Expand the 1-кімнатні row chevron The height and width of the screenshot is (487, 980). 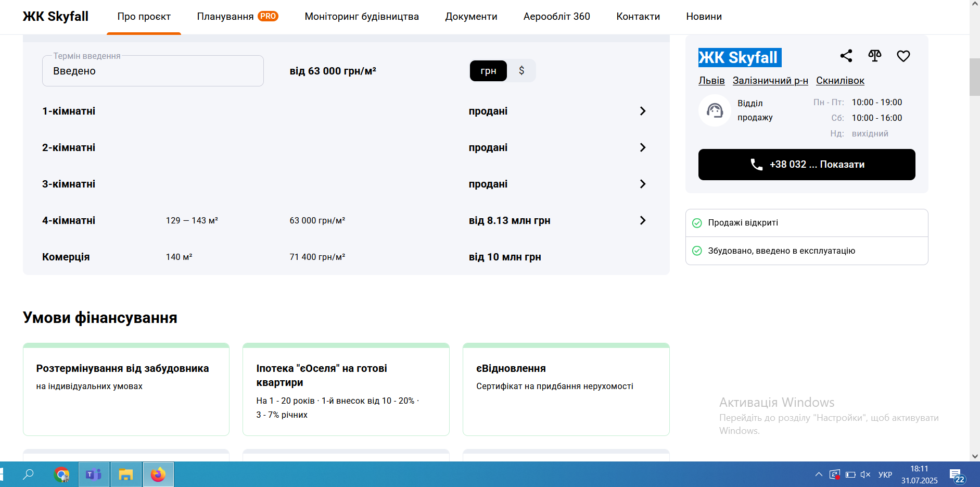pyautogui.click(x=643, y=111)
